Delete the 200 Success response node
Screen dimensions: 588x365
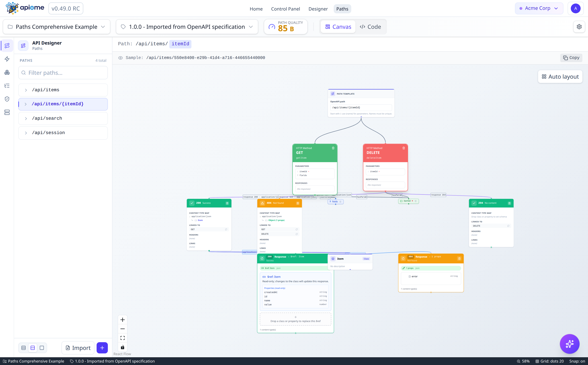227,203
